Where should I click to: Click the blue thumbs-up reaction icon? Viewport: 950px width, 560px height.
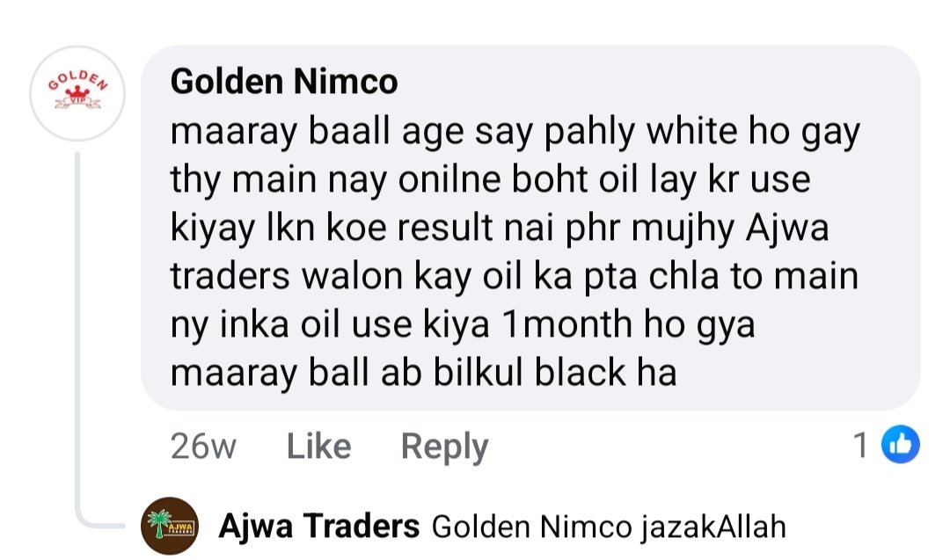[901, 445]
